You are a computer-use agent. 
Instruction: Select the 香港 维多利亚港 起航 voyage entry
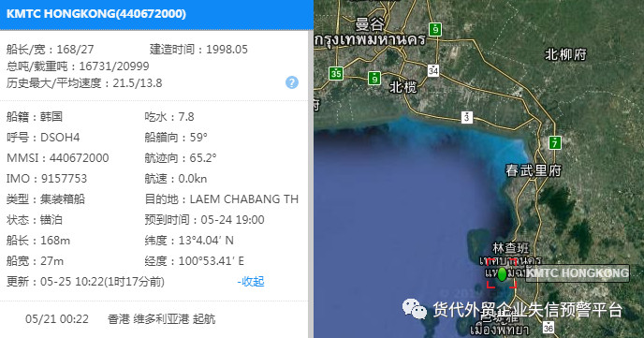[x=120, y=319]
